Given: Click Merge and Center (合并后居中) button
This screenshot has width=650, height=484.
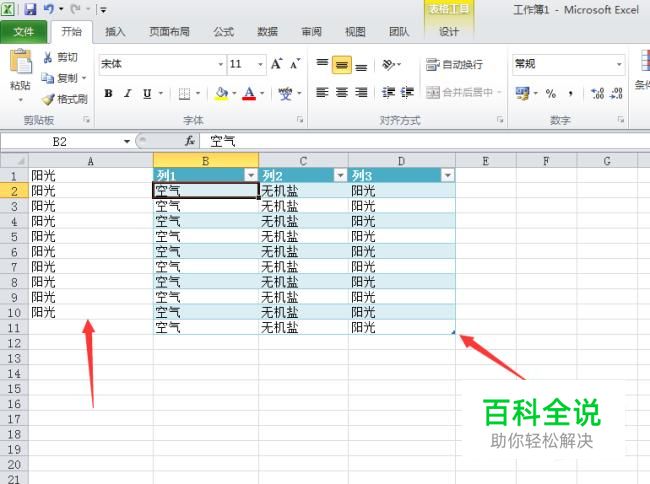Looking at the screenshot, I should click(x=460, y=92).
